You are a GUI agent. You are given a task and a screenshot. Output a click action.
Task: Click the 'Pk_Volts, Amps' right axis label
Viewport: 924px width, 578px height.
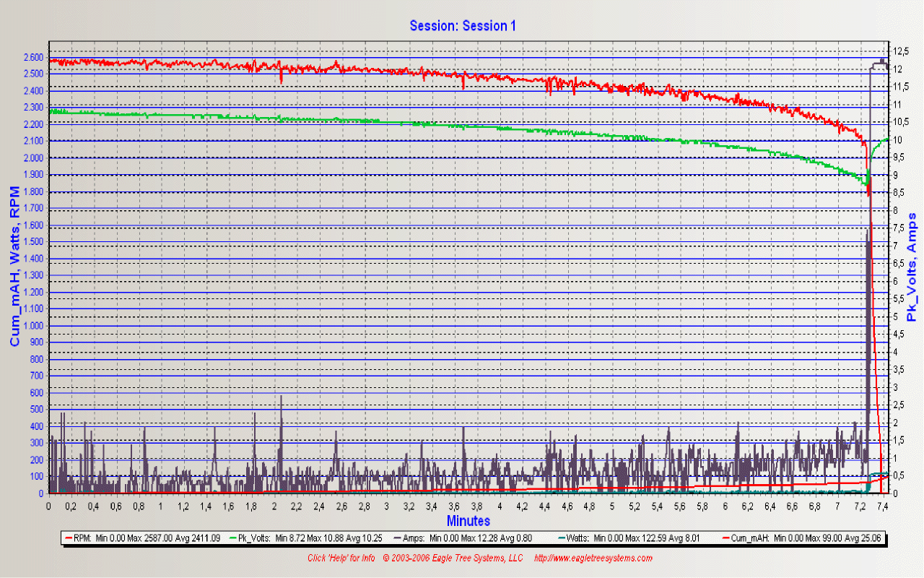[911, 267]
